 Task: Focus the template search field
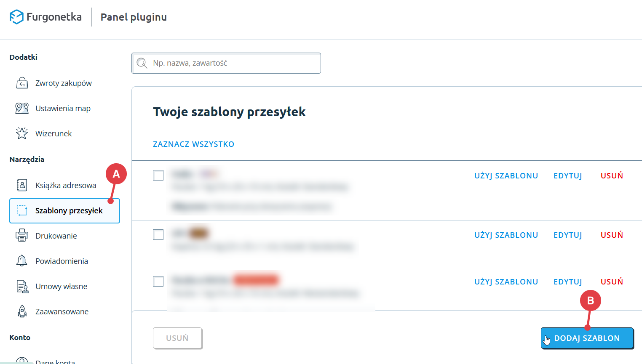point(232,63)
